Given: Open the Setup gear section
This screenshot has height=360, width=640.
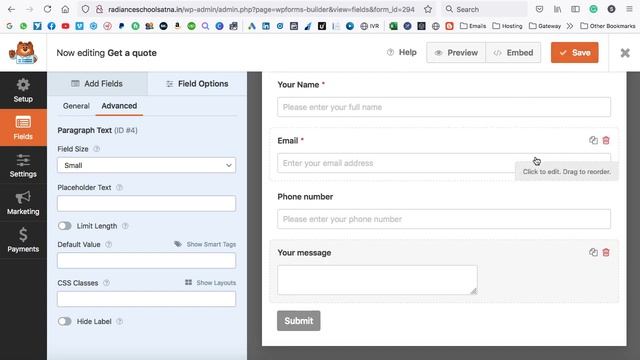Looking at the screenshot, I should tap(23, 90).
